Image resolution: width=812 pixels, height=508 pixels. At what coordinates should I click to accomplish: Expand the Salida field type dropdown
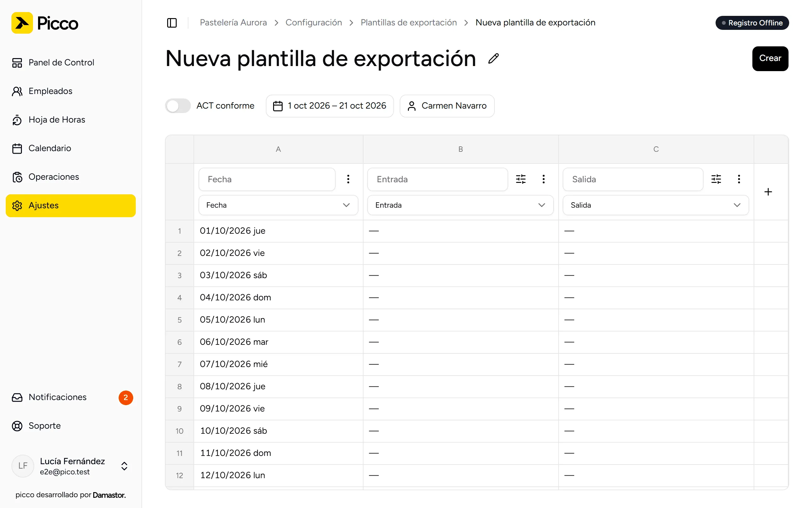[x=656, y=205]
